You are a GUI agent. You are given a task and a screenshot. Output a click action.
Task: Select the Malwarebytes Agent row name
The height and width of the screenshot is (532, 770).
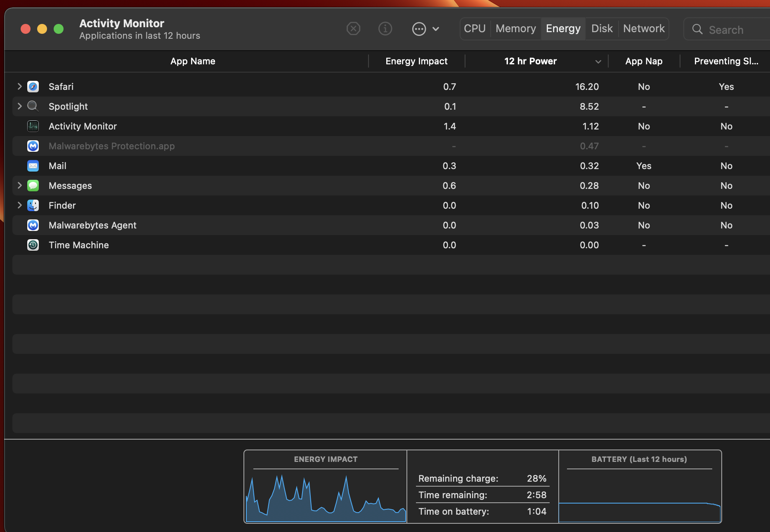point(92,225)
